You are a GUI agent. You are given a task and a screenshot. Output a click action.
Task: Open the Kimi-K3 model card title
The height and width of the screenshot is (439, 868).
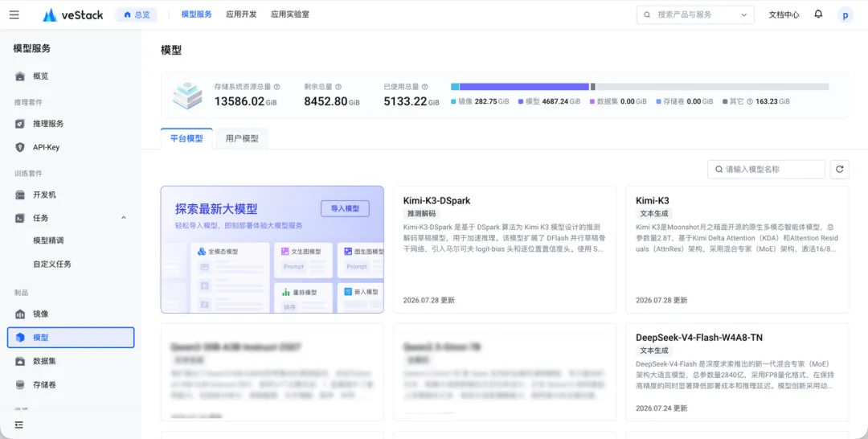(x=653, y=200)
